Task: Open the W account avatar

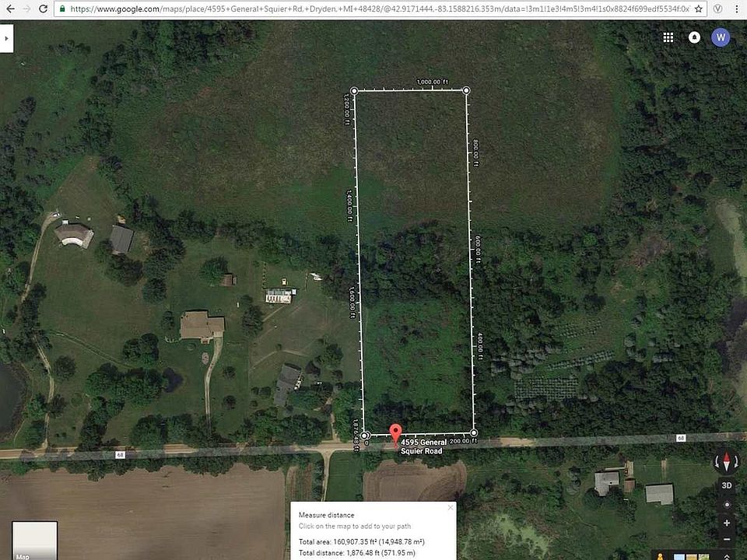Action: click(721, 37)
